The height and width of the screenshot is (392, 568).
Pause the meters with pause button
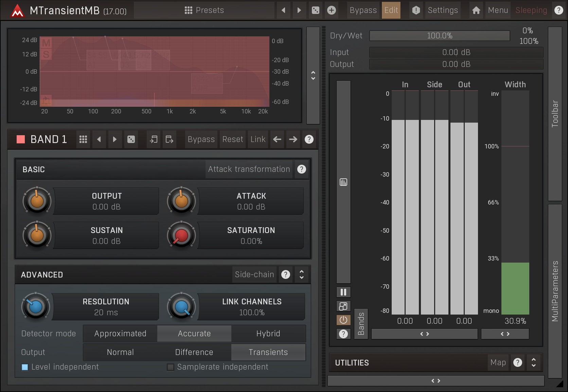(x=343, y=292)
